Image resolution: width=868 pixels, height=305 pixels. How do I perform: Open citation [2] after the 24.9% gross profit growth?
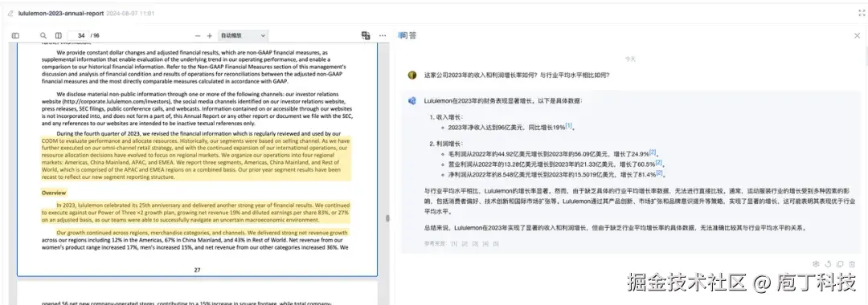coord(652,152)
